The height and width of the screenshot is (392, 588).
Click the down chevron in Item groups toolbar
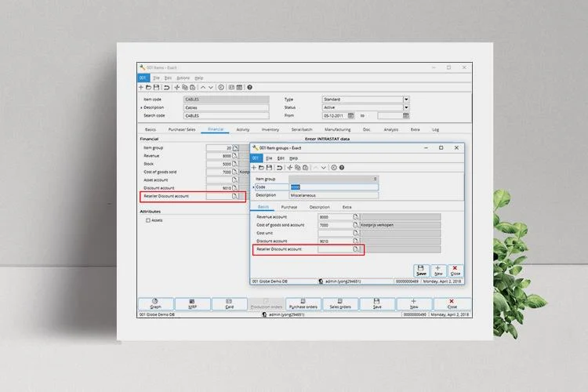click(x=323, y=168)
